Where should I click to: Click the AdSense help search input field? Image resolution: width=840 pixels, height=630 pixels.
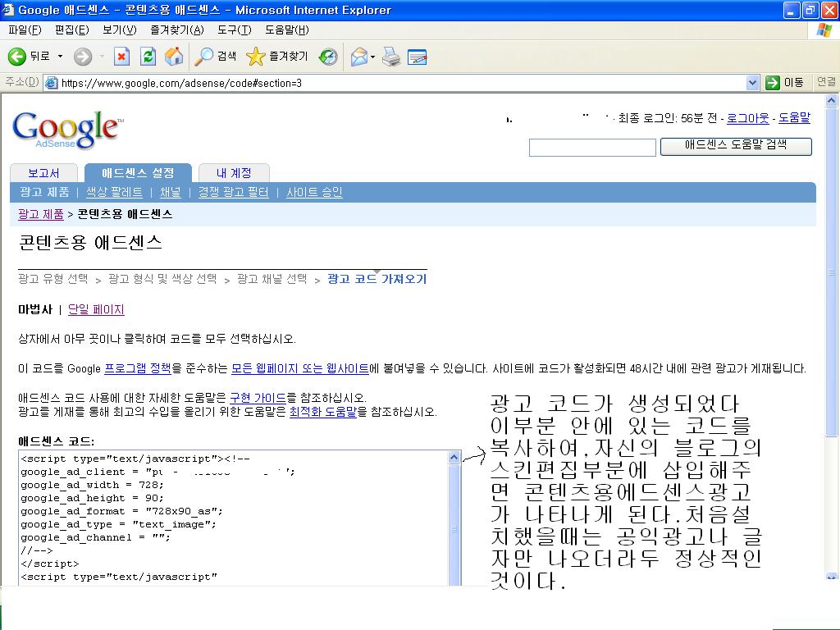point(592,148)
